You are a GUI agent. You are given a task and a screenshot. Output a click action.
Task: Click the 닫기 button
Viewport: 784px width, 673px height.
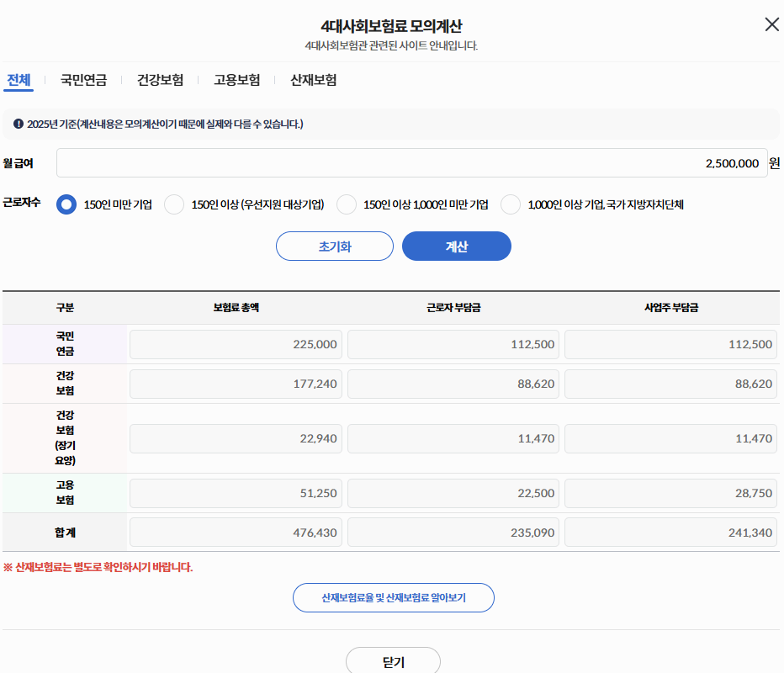coord(393,660)
